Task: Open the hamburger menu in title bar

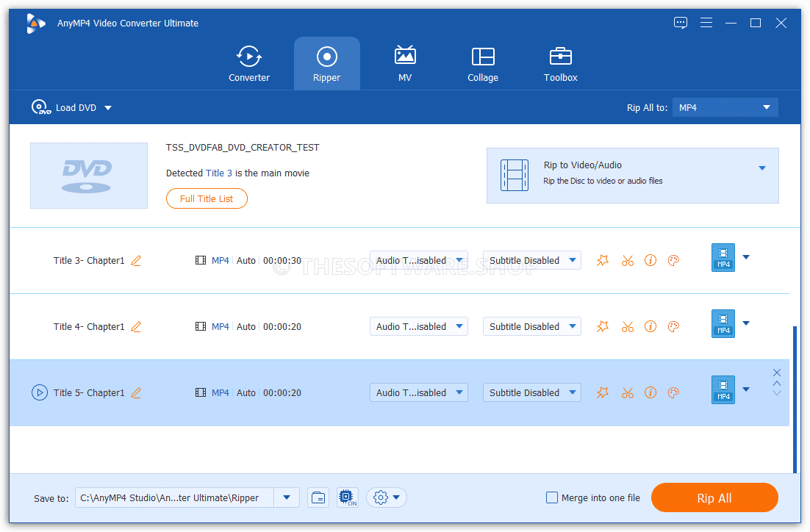Action: (x=706, y=23)
